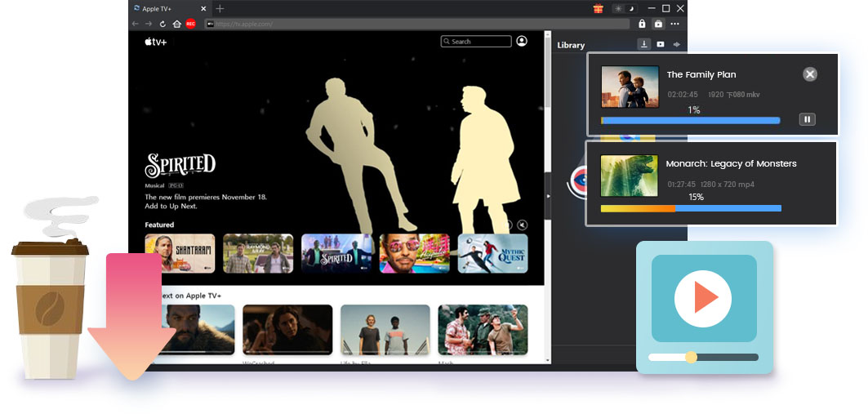Cancel The Family Plan download
The height and width of the screenshot is (414, 868).
[810, 74]
